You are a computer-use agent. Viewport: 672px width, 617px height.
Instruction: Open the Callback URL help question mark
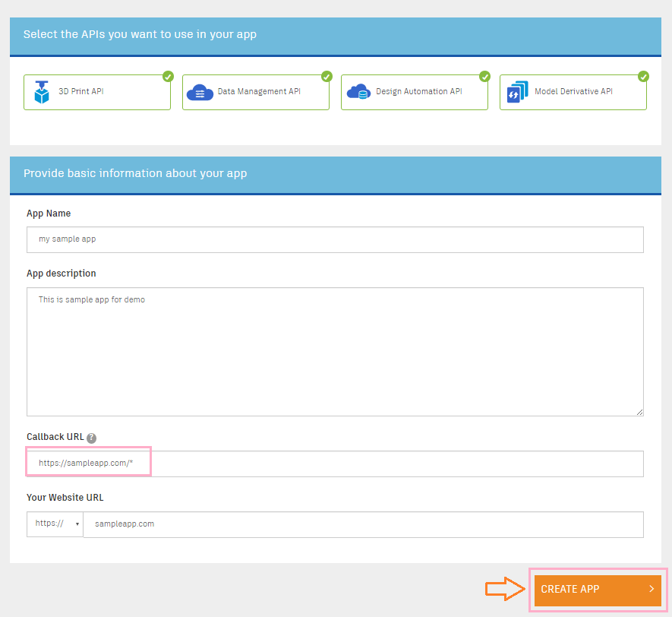pyautogui.click(x=91, y=438)
